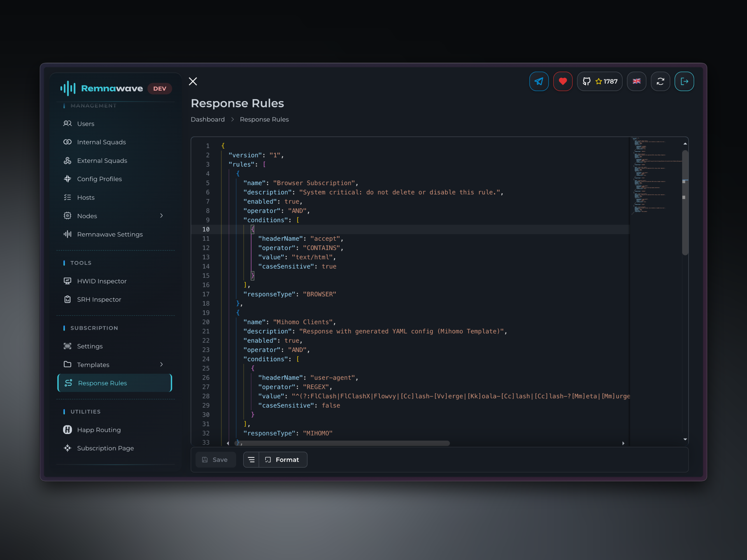Navigate to Dashboard via breadcrumb
The image size is (747, 560).
tap(208, 119)
